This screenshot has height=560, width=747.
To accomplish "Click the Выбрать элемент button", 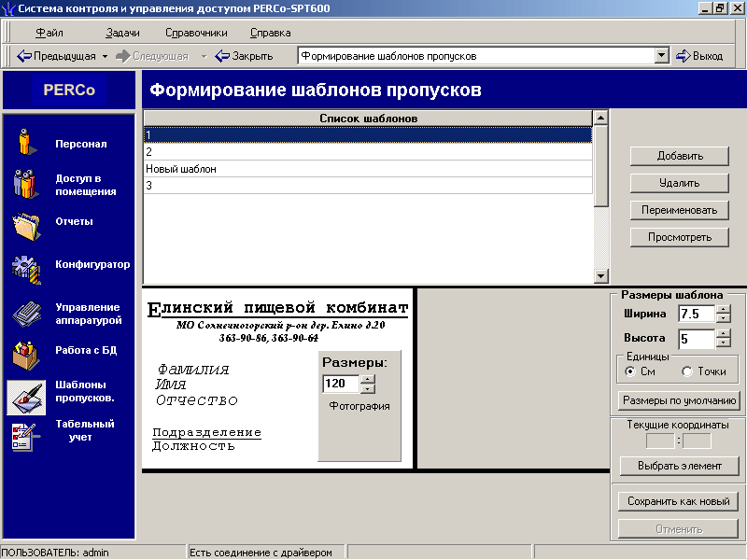I will [x=680, y=466].
